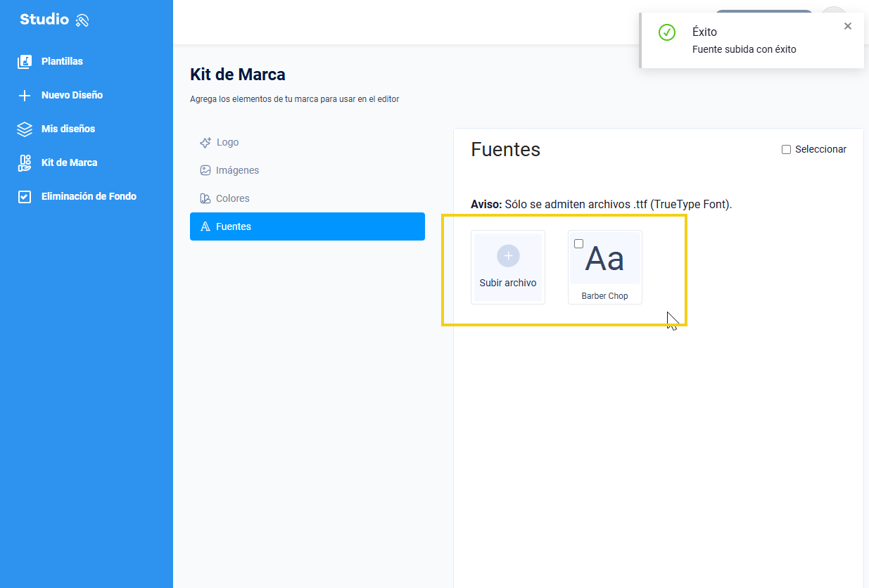
Task: Tick the Seleccionar checkbox
Action: pos(787,149)
